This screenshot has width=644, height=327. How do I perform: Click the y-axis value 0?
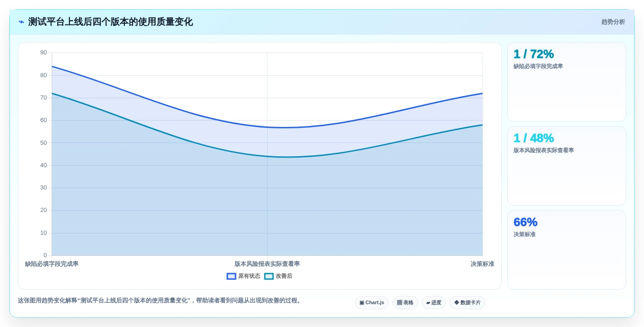45,255
